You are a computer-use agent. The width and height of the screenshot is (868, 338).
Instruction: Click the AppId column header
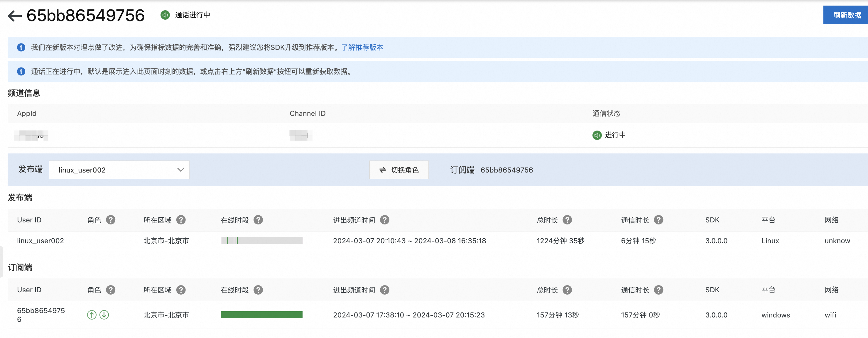27,114
